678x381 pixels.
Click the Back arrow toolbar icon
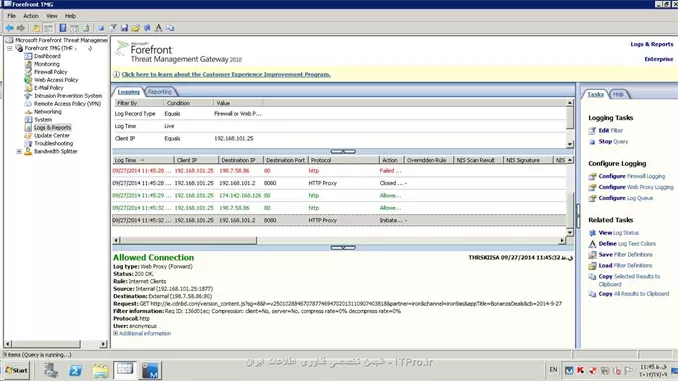coord(9,28)
